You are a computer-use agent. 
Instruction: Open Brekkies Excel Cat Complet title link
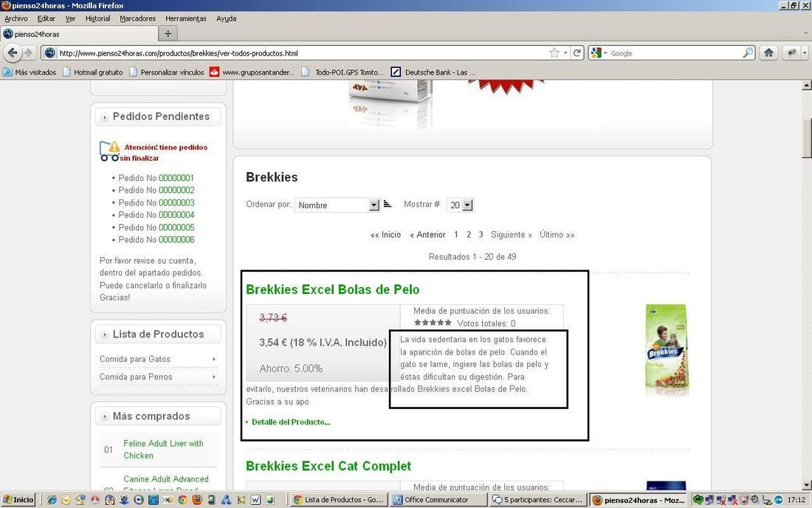coord(328,466)
